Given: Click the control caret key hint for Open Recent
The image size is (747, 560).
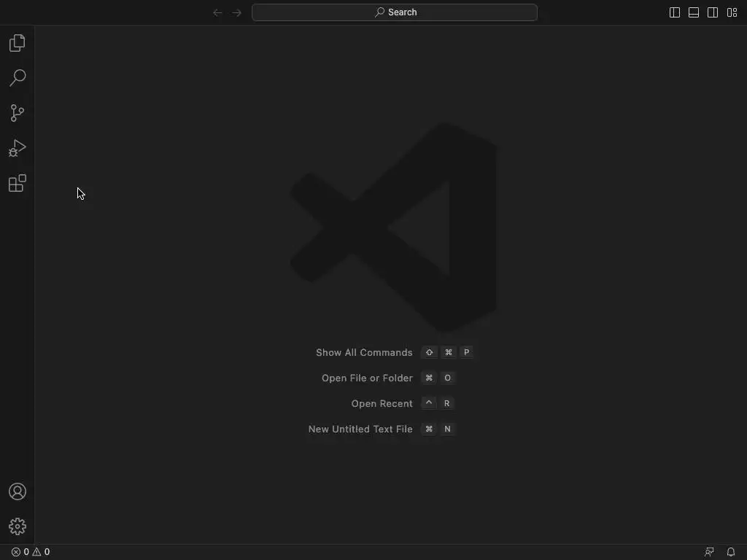Looking at the screenshot, I should (429, 403).
